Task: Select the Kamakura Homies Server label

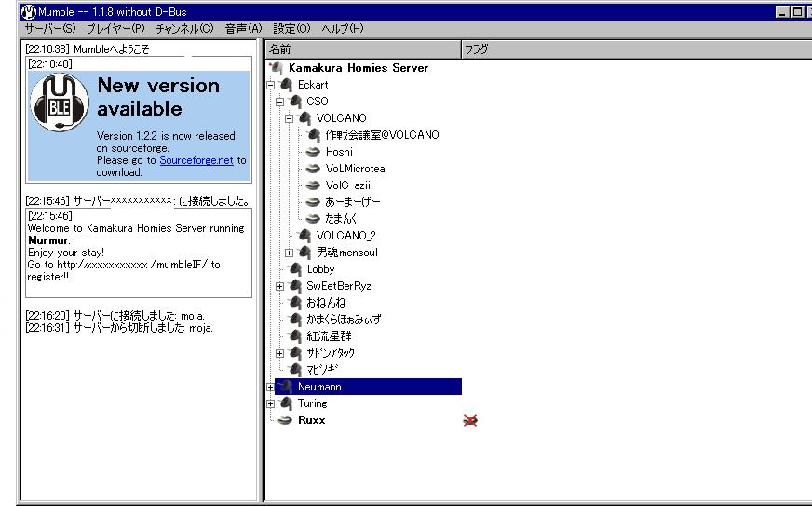Action: tap(359, 68)
